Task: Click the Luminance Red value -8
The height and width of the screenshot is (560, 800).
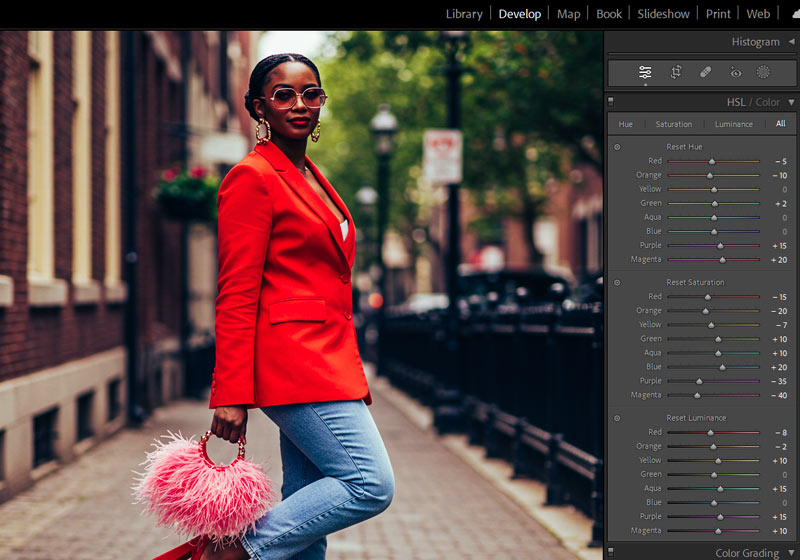Action: (781, 432)
